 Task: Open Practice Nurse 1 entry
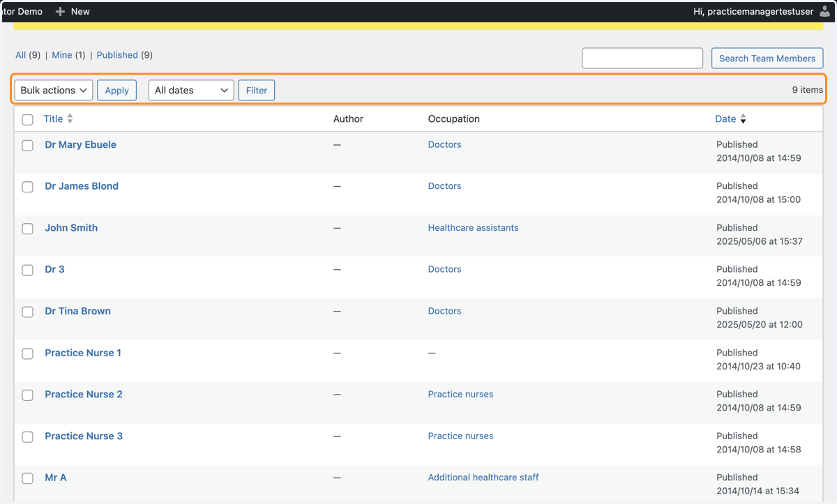pos(83,353)
